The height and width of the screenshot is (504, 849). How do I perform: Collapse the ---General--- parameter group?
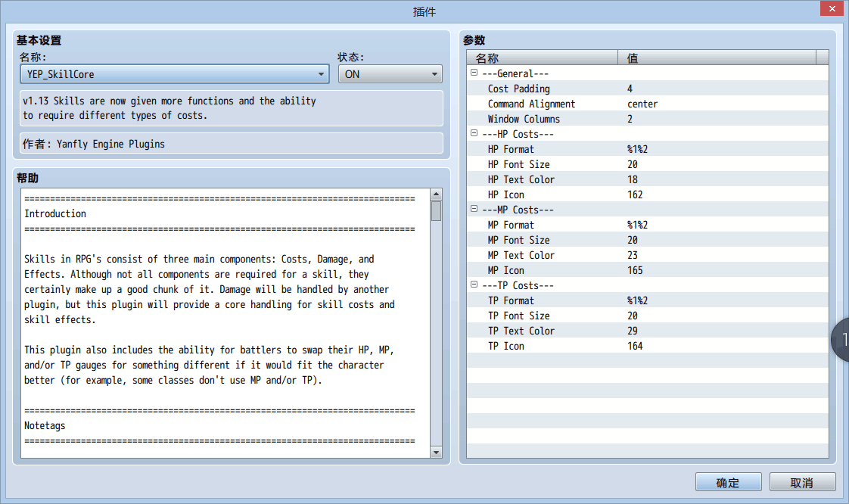click(474, 73)
